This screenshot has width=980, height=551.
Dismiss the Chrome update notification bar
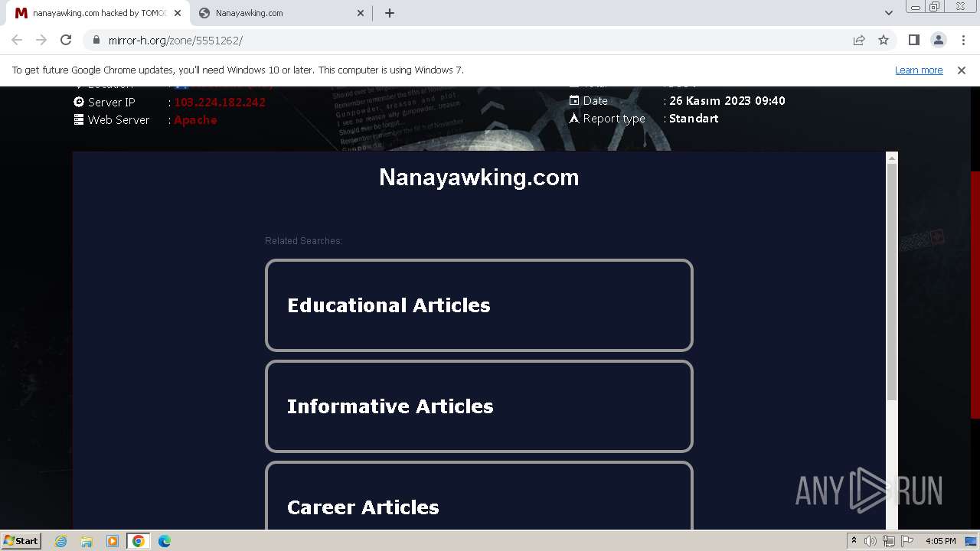[962, 70]
